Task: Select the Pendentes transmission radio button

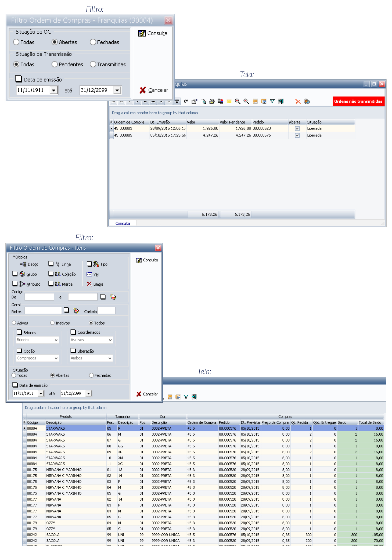Action: point(55,64)
